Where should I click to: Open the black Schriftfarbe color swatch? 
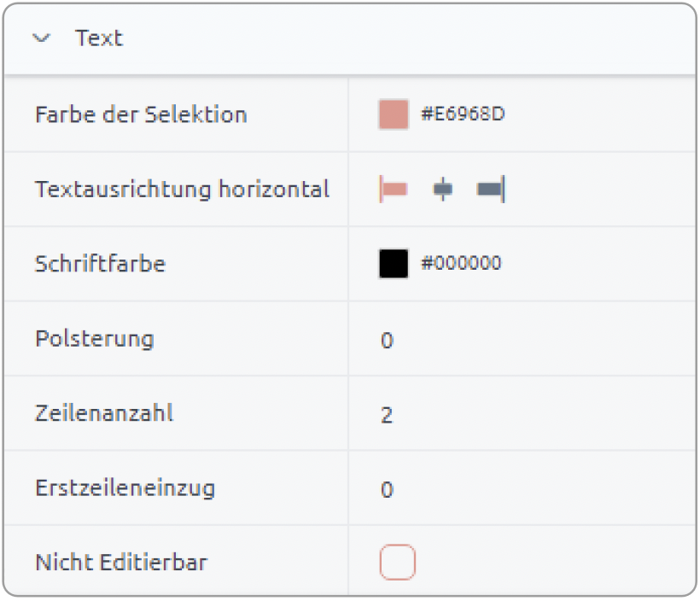(x=394, y=264)
